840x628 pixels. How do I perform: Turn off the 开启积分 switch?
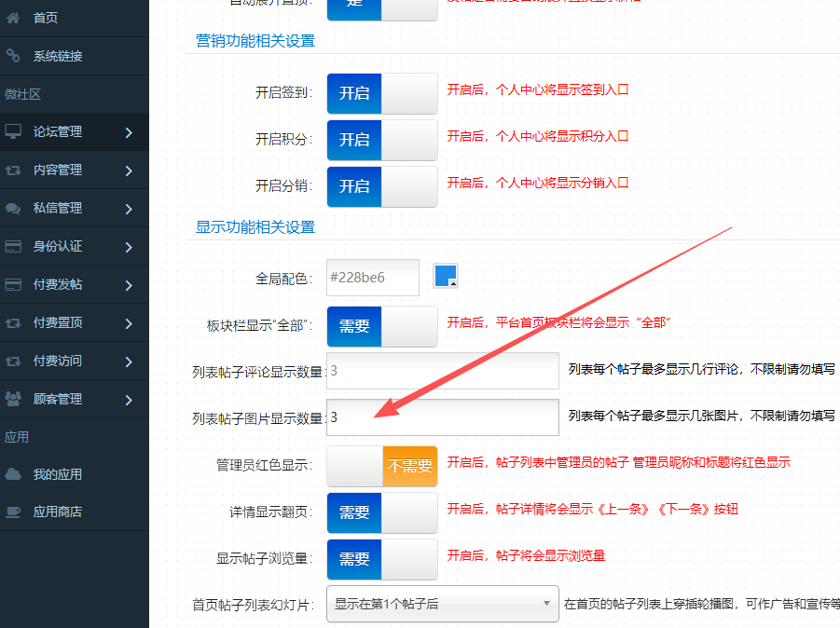tap(381, 140)
